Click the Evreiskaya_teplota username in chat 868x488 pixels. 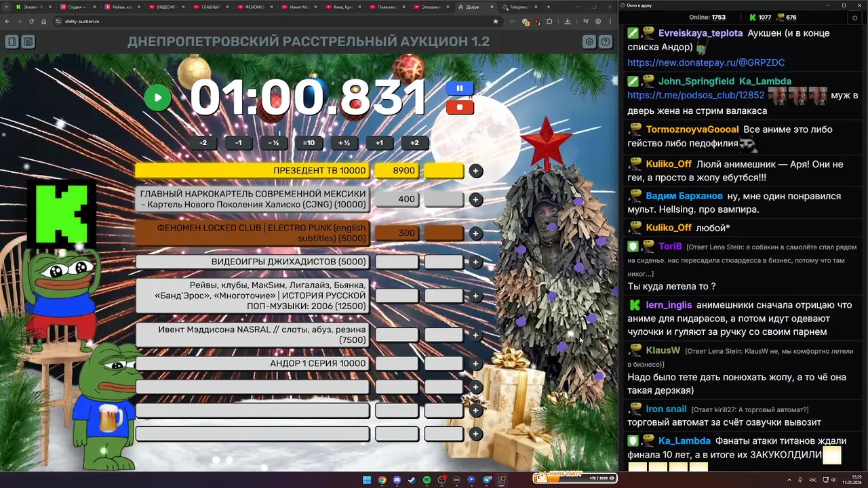coord(701,33)
